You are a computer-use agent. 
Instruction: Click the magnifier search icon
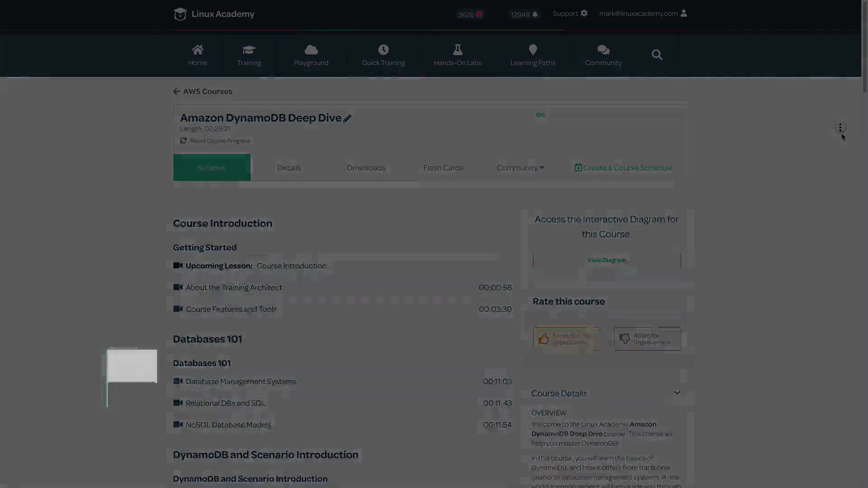pos(657,55)
